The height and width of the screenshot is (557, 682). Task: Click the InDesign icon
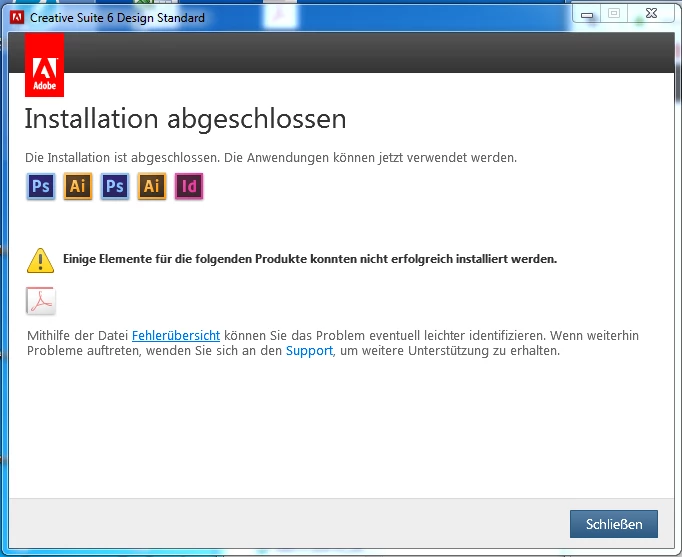[189, 187]
